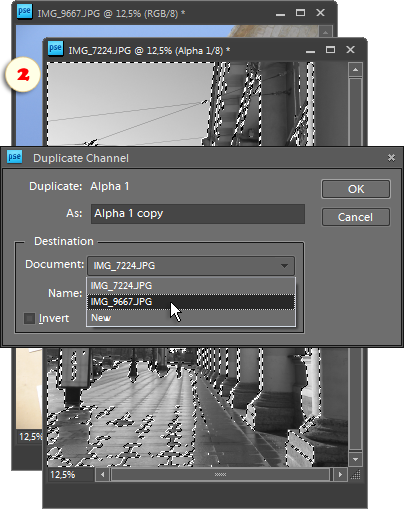Confirm with the OK button
This screenshot has width=404, height=509.
(x=356, y=189)
